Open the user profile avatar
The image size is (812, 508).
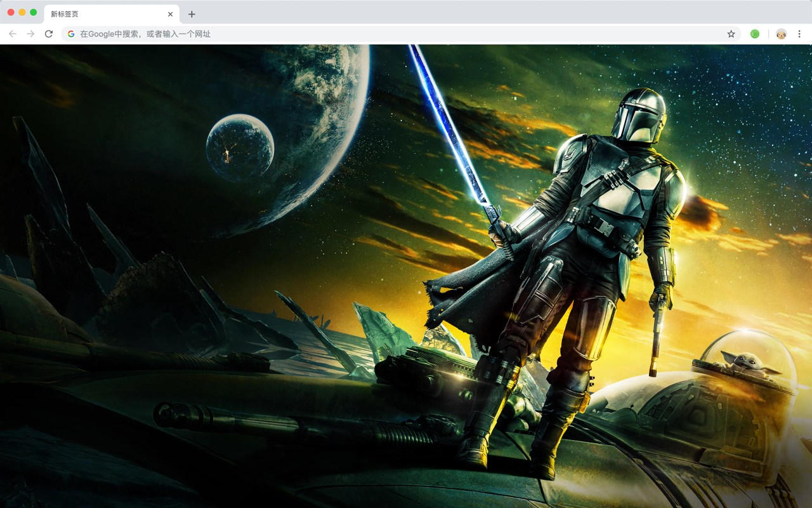pyautogui.click(x=781, y=34)
